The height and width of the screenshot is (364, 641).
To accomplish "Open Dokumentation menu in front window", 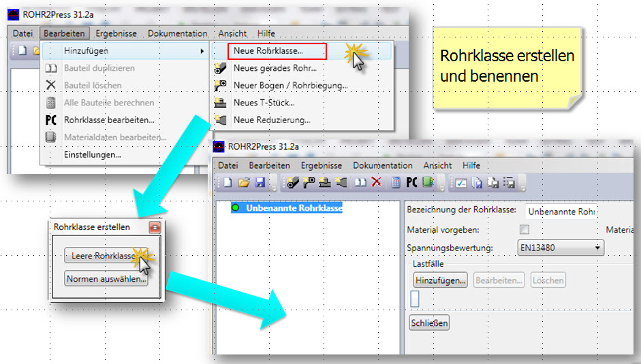I will click(x=383, y=165).
